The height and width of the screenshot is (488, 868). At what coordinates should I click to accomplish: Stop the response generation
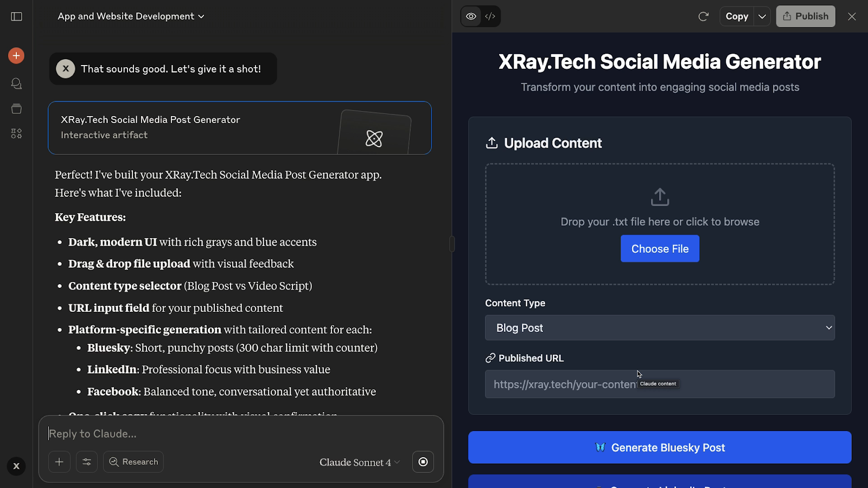coord(423,462)
